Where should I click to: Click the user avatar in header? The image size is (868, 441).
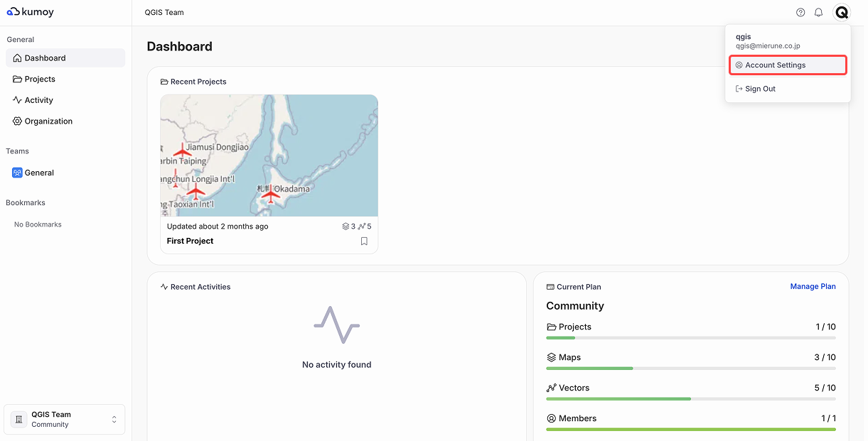(842, 13)
